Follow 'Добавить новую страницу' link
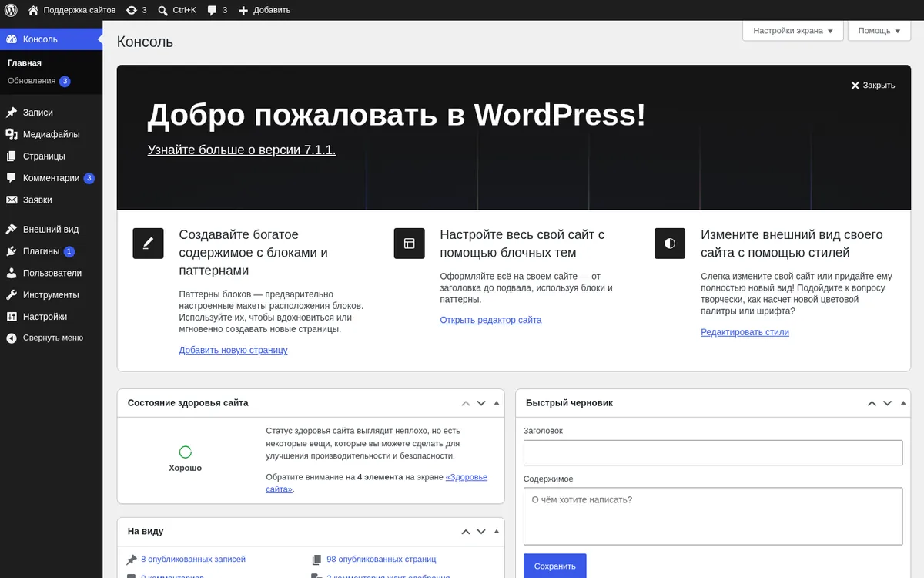The width and height of the screenshot is (924, 578). 233,350
